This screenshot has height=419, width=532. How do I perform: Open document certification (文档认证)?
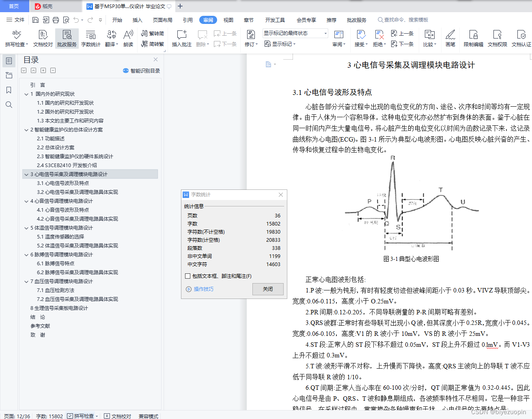(x=521, y=38)
